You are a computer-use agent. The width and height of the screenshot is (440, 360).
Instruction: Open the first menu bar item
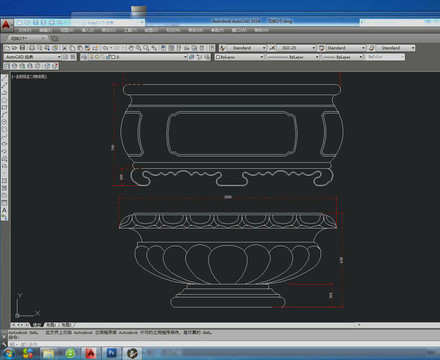(x=25, y=30)
